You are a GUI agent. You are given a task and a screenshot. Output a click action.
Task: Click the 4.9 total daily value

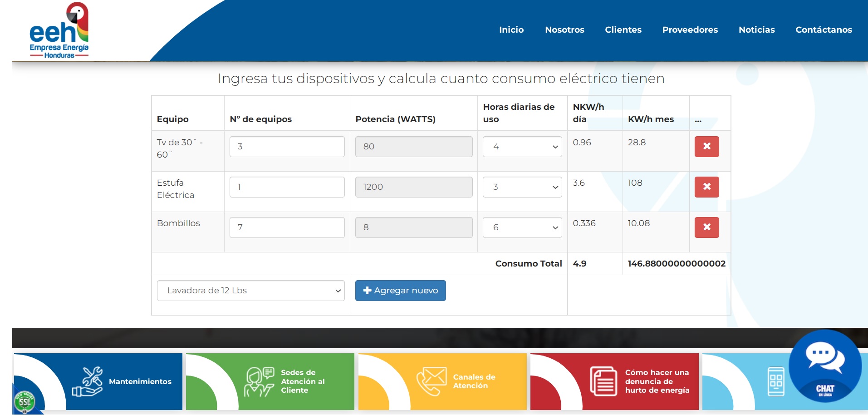click(579, 264)
